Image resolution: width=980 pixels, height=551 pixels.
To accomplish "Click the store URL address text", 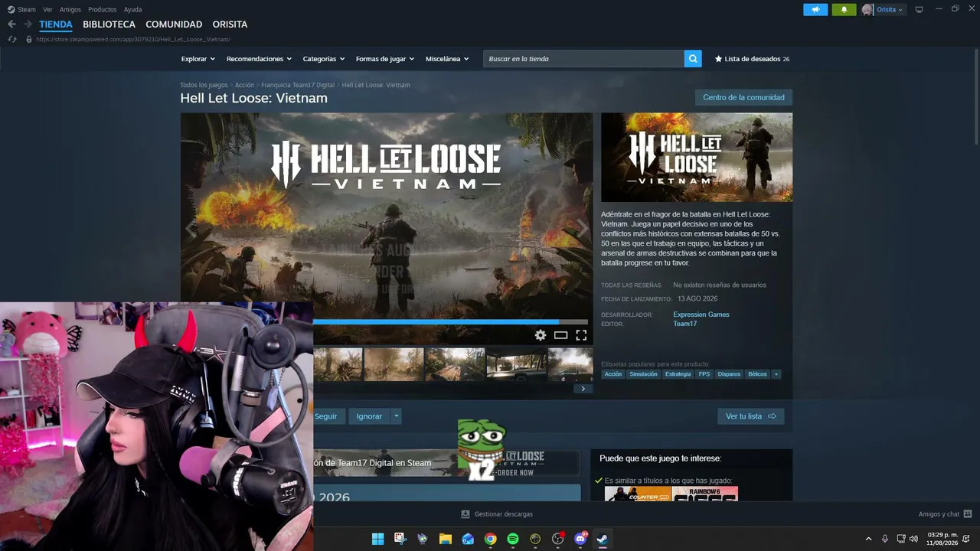I will pyautogui.click(x=132, y=39).
